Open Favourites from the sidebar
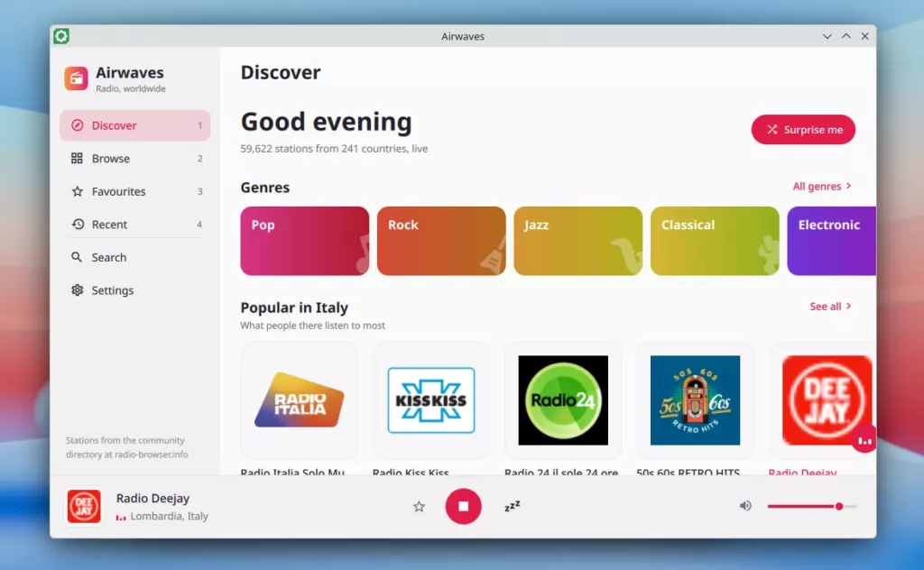Screen dimensions: 924x570 pos(135,191)
